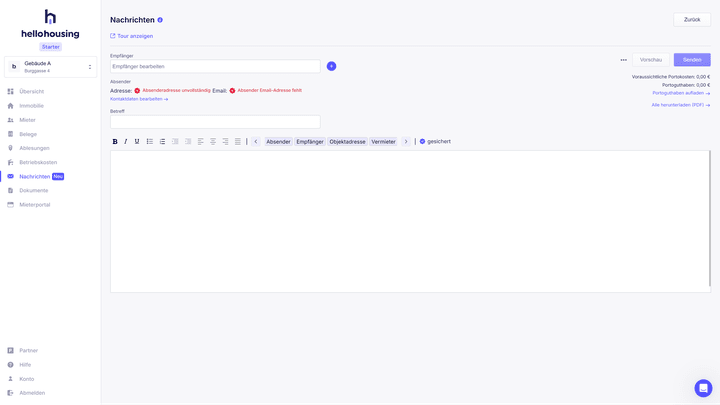Justify text in the editor
720x405 pixels.
point(238,141)
